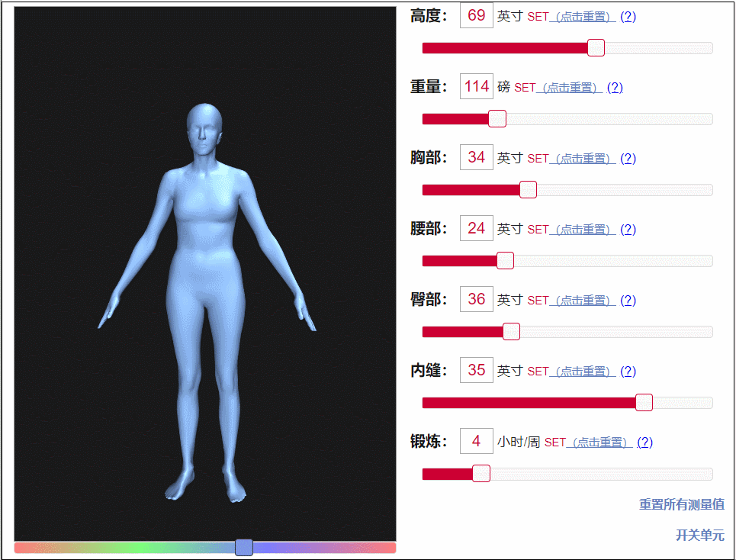Click inside the height value field showing 69
This screenshot has height=560, width=736.
[x=476, y=15]
